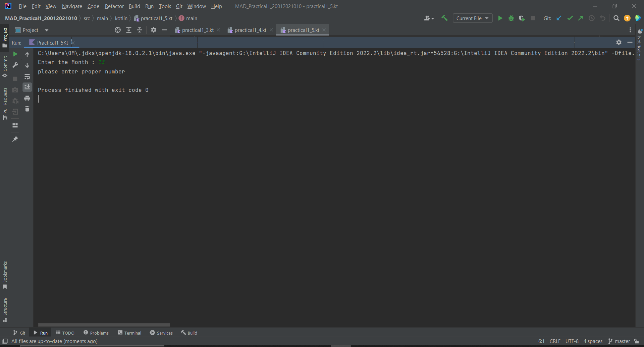Open Services tool window
The width and height of the screenshot is (644, 347).
(x=161, y=333)
